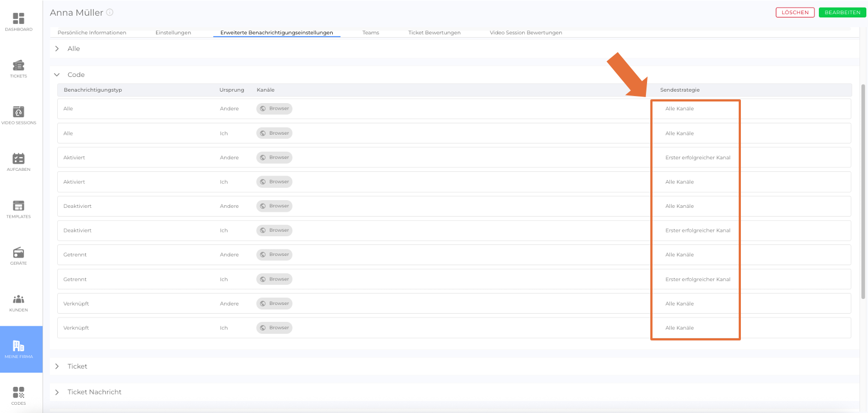
Task: Click the Geräte sidebar icon
Action: [x=19, y=255]
